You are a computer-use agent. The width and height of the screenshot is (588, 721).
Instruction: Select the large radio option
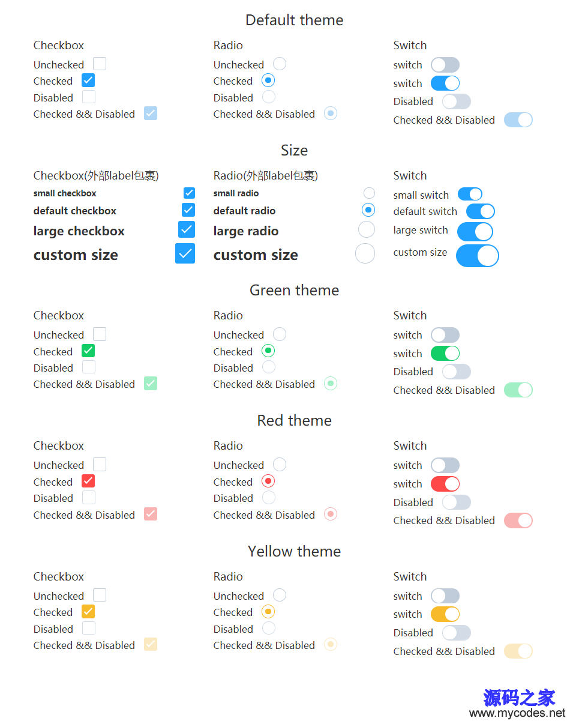pyautogui.click(x=367, y=229)
